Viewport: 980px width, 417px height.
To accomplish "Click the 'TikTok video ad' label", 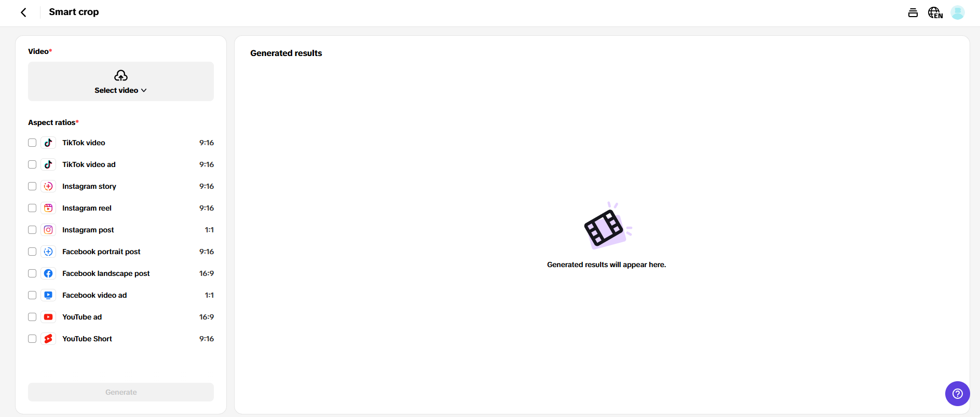I will pyautogui.click(x=89, y=164).
